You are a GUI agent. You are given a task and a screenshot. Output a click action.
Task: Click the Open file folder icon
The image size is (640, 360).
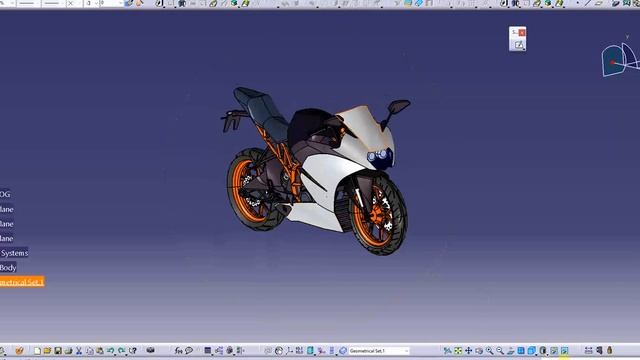pyautogui.click(x=47, y=351)
